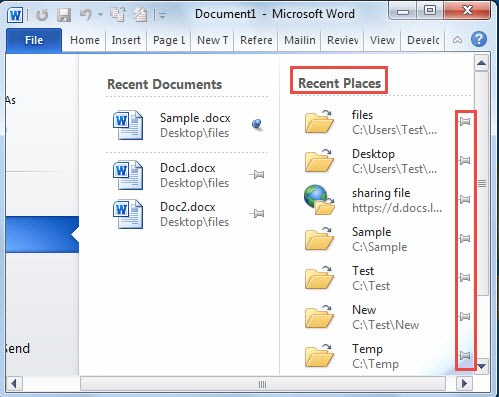Switch to the References ribbon tab
The height and width of the screenshot is (397, 499).
(256, 40)
